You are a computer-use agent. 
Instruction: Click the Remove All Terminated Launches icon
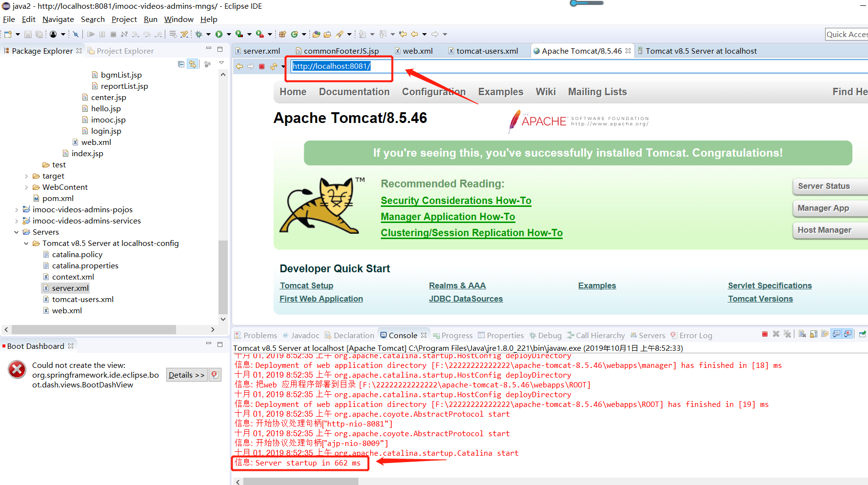tap(787, 334)
